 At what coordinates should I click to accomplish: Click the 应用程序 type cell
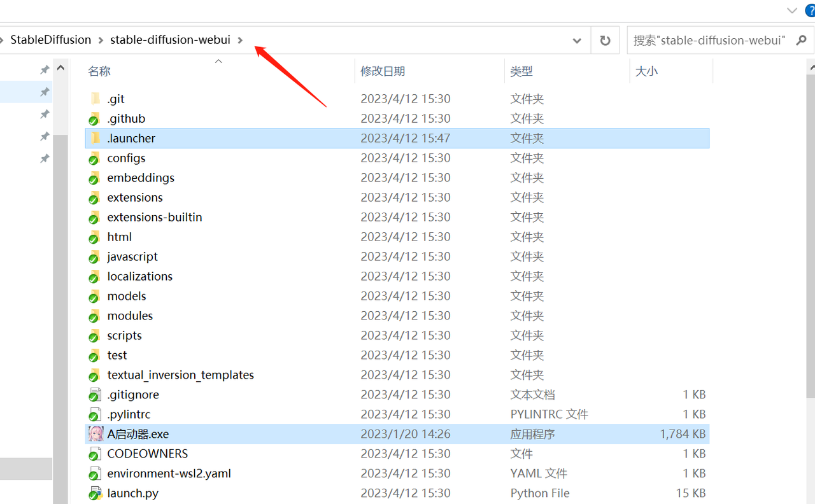coord(533,434)
